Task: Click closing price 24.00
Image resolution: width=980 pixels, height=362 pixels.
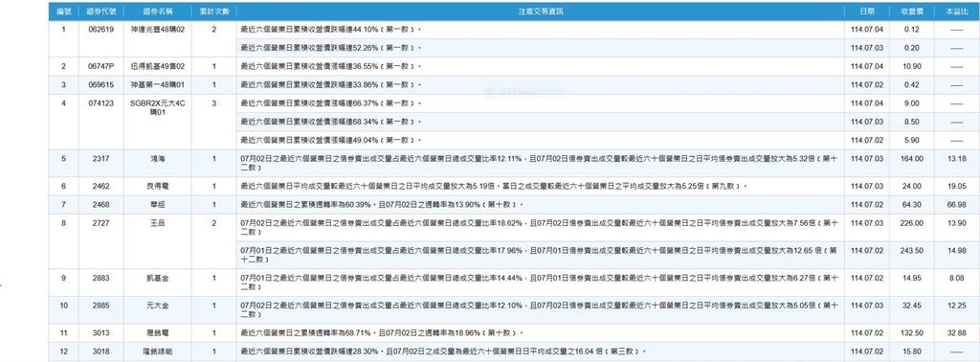Action: pyautogui.click(x=911, y=187)
